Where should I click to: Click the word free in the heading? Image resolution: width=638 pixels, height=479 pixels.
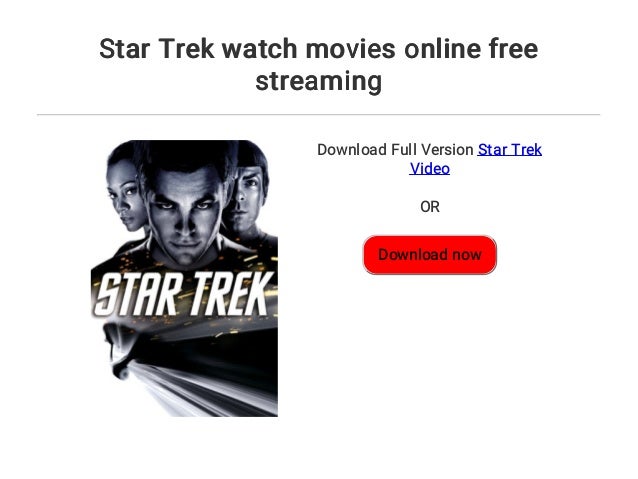tap(513, 49)
